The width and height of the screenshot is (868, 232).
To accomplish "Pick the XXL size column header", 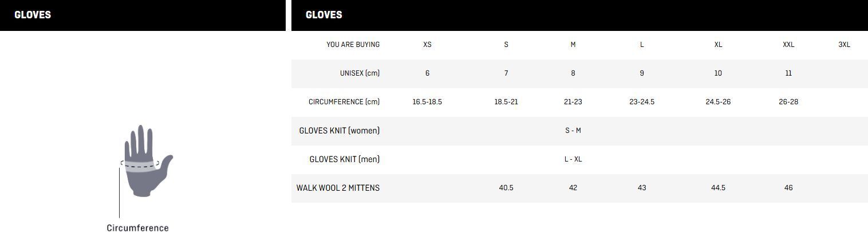I will click(788, 45).
